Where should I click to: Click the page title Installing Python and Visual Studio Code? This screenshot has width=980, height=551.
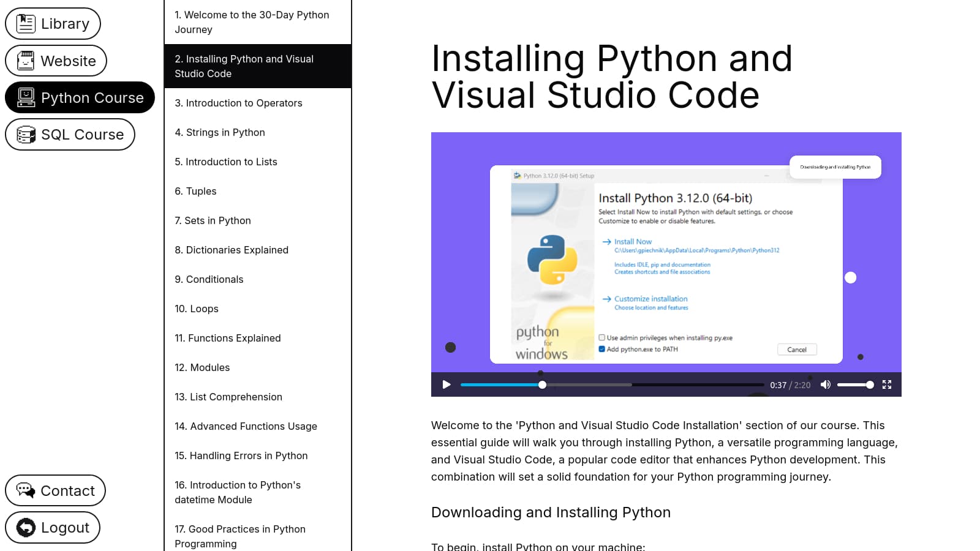pyautogui.click(x=612, y=77)
